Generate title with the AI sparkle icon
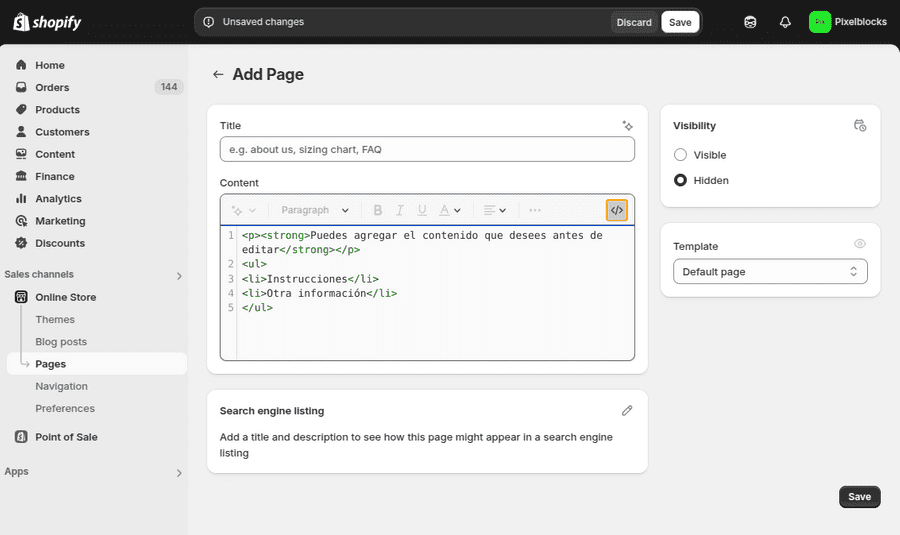Screen dimensions: 900x535 (x=627, y=125)
